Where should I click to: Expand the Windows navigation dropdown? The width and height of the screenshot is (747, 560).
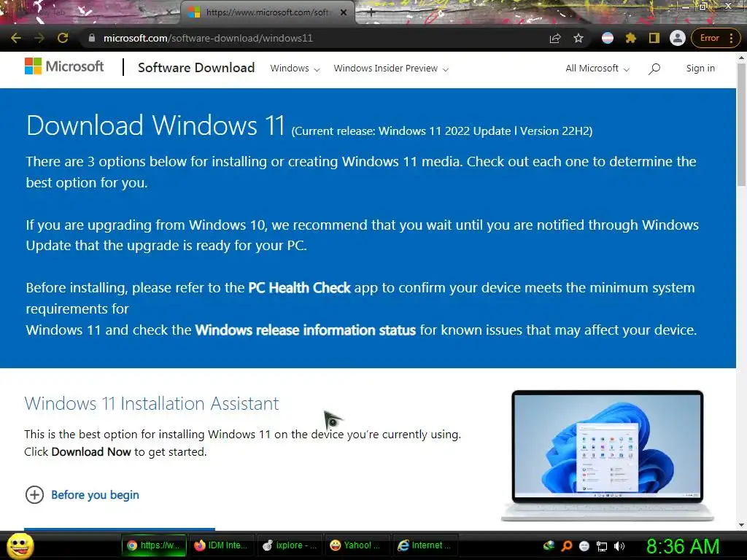pyautogui.click(x=295, y=68)
